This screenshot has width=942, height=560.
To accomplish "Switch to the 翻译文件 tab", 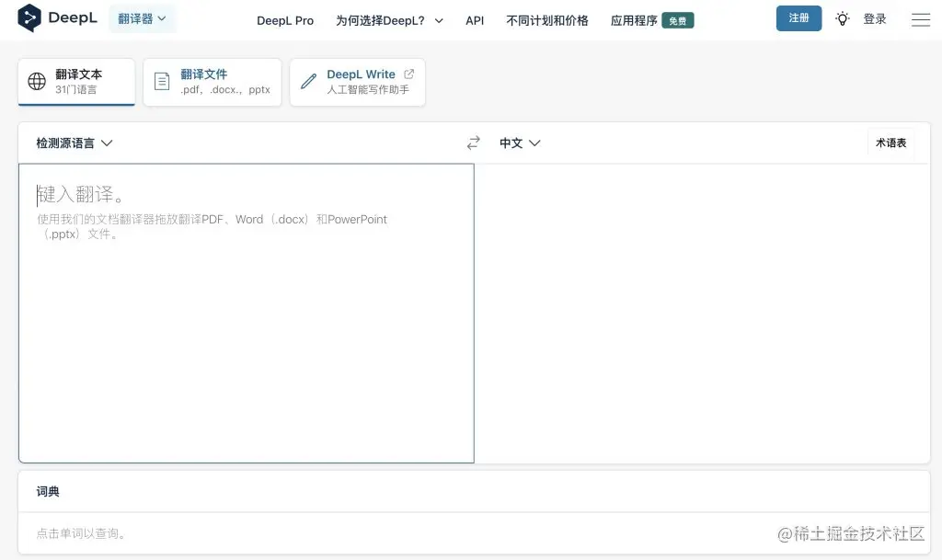I will click(213, 82).
